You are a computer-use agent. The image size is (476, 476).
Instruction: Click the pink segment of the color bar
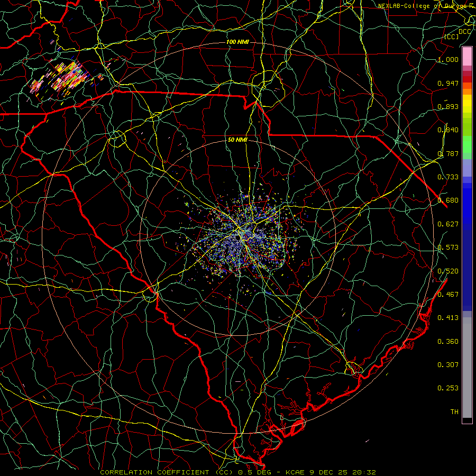[467, 57]
